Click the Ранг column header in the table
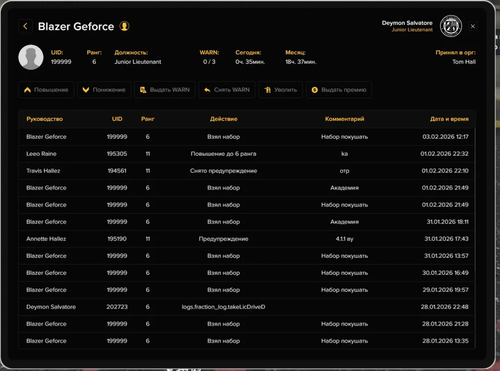 click(148, 119)
